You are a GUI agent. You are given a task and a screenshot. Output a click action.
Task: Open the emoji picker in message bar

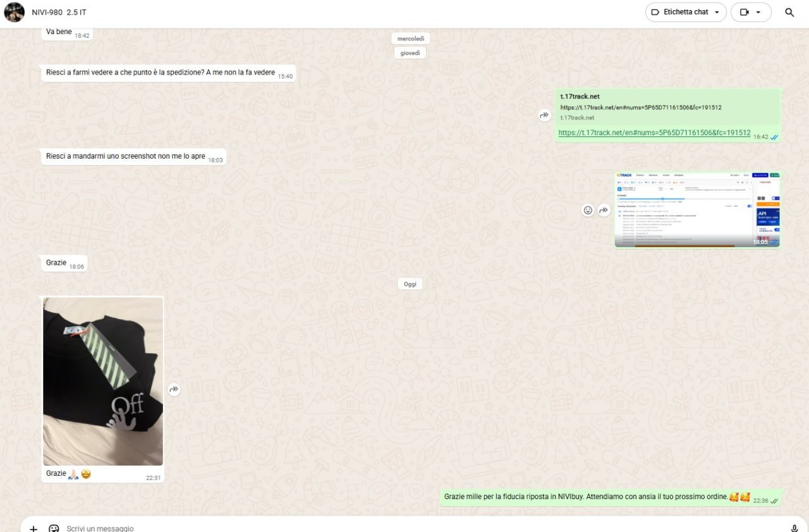click(54, 528)
